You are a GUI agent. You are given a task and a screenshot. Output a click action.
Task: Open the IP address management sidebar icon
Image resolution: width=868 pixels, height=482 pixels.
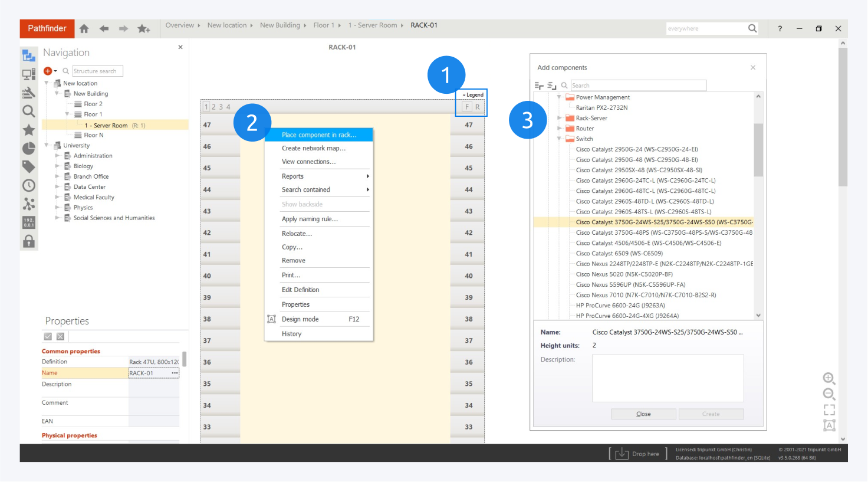29,222
